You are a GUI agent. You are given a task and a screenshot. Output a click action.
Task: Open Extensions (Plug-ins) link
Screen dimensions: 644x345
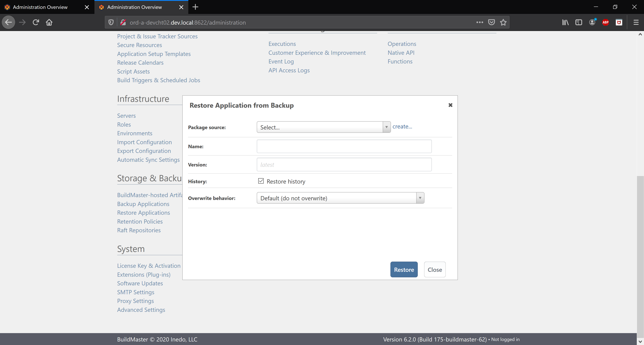144,275
